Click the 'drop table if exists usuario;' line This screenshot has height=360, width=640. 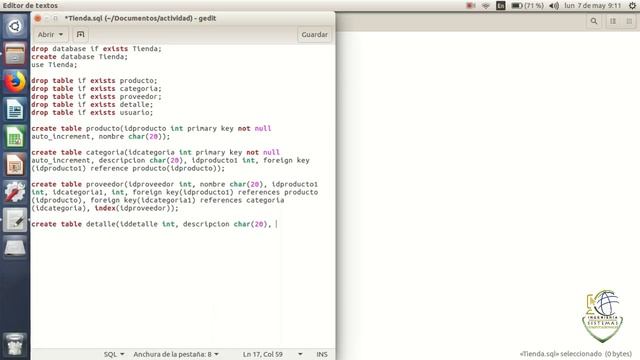(92, 112)
